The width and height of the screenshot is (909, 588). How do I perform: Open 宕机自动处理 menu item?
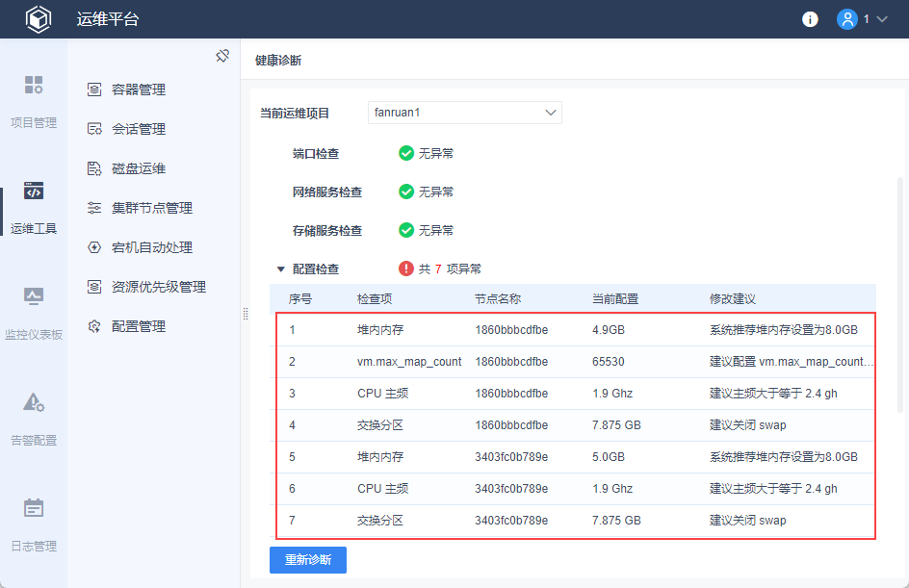click(x=154, y=247)
